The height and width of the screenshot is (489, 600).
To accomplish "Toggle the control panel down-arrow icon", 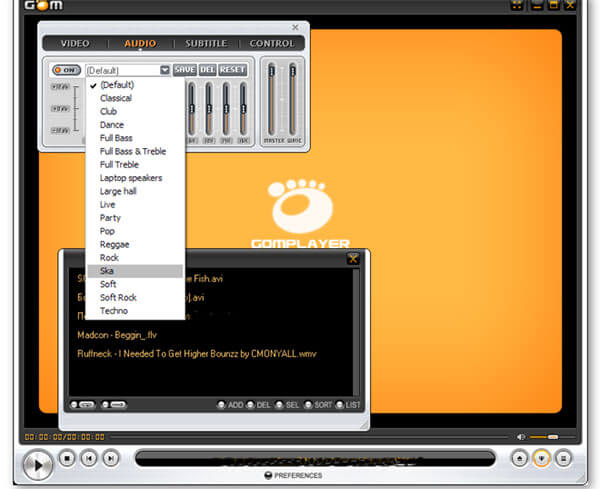I will pyautogui.click(x=541, y=458).
